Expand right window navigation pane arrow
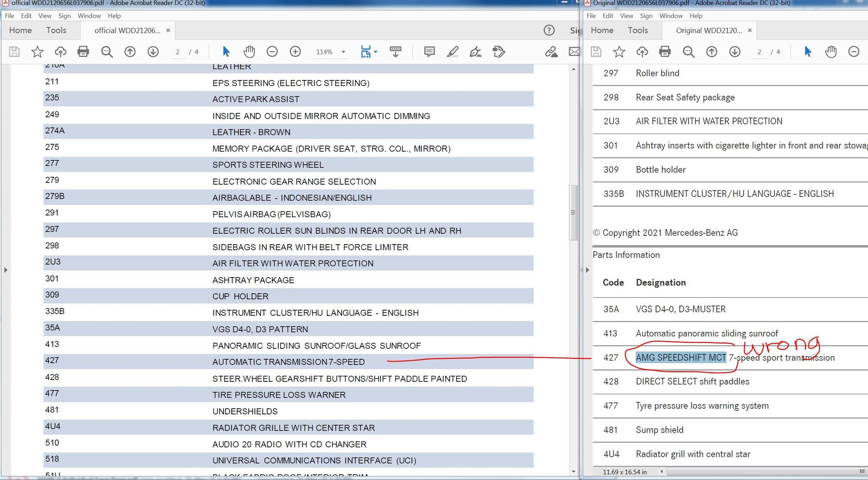 [587, 270]
